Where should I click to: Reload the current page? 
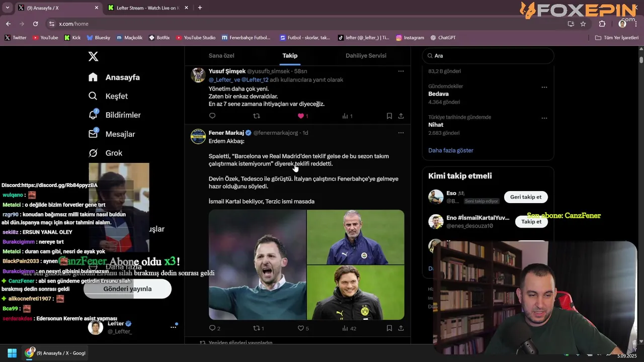tap(35, 24)
